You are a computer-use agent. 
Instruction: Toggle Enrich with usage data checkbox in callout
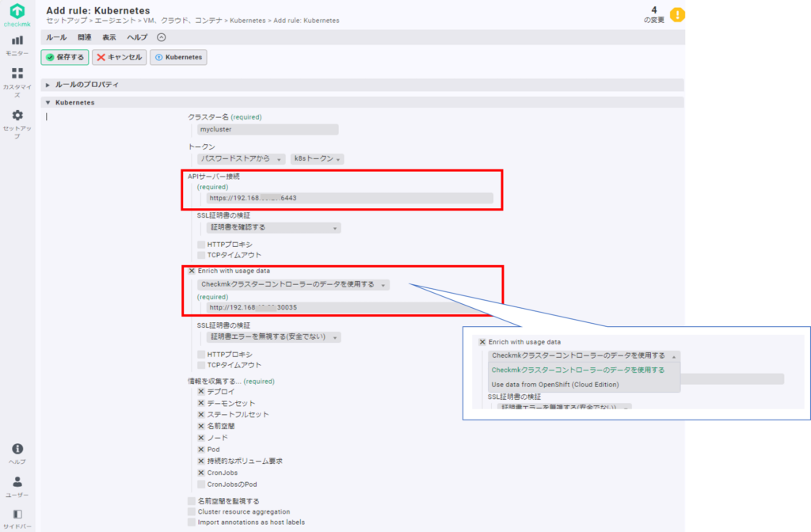pos(482,342)
